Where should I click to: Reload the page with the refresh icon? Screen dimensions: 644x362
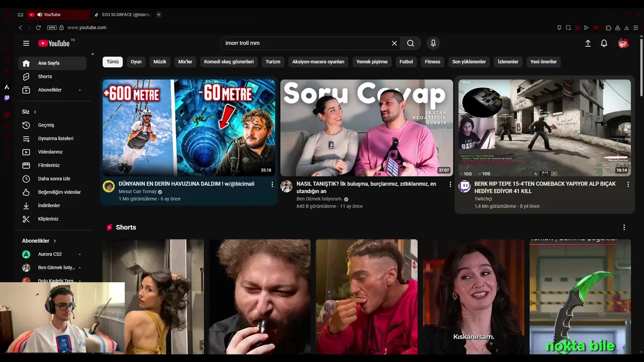[x=38, y=28]
